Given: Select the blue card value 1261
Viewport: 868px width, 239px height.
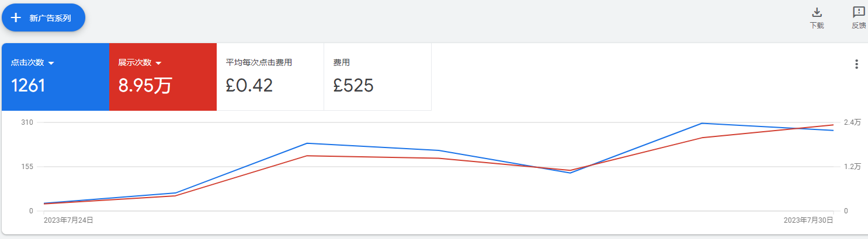Looking at the screenshot, I should click(x=28, y=86).
